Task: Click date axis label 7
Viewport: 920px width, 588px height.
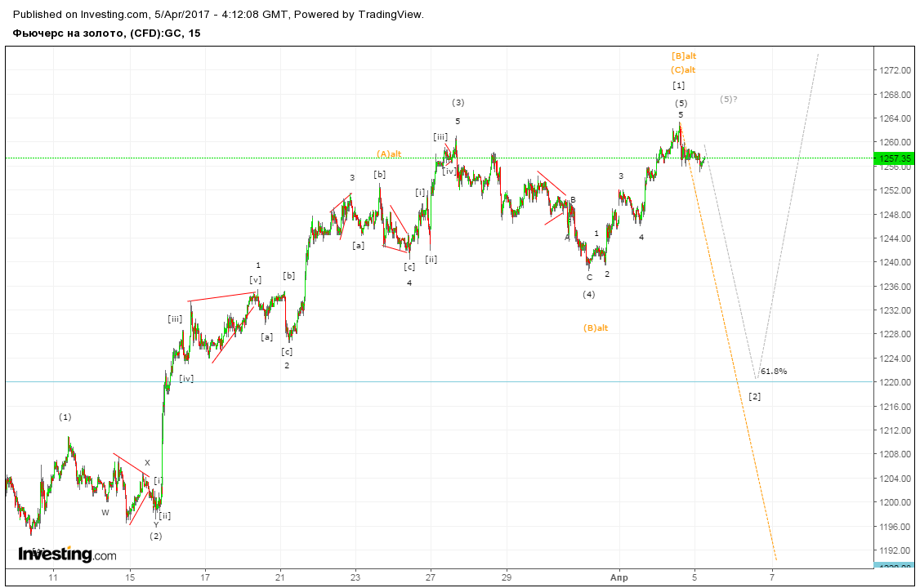Action: click(x=773, y=578)
